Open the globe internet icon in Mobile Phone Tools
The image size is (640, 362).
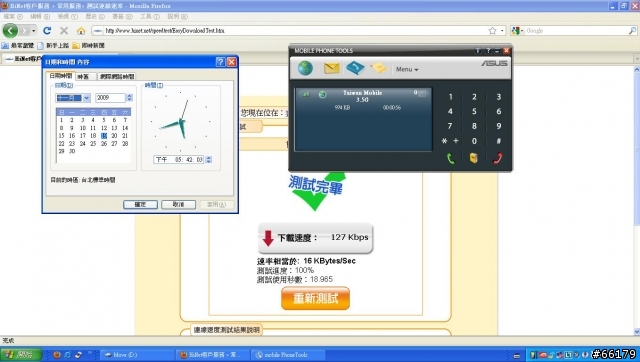click(x=305, y=68)
